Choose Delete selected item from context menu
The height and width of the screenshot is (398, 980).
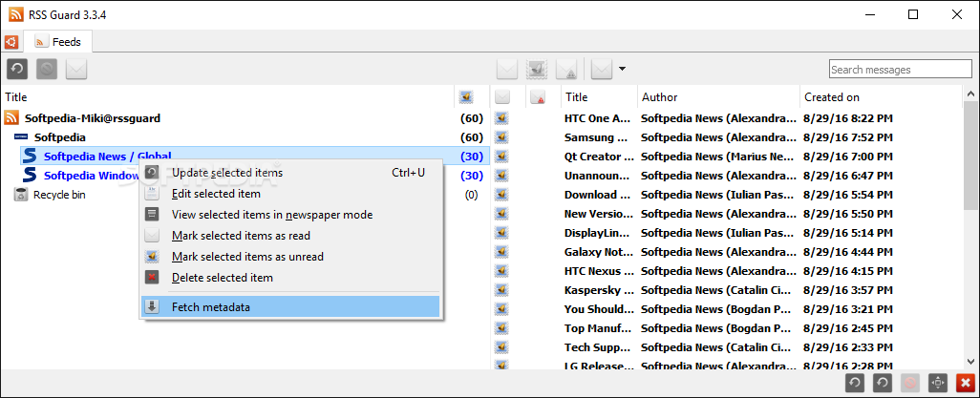(x=290, y=278)
